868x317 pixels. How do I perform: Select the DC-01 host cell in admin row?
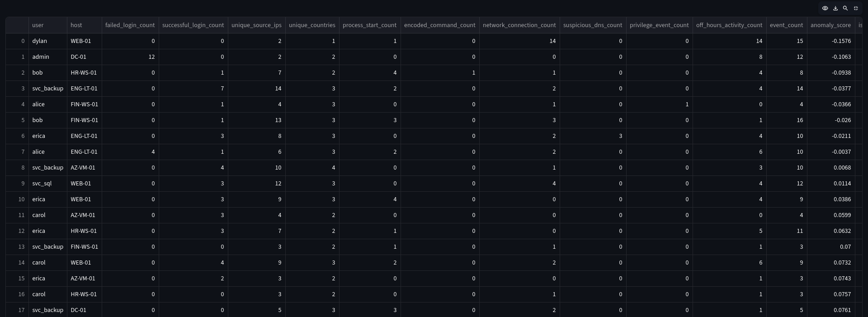pos(85,57)
